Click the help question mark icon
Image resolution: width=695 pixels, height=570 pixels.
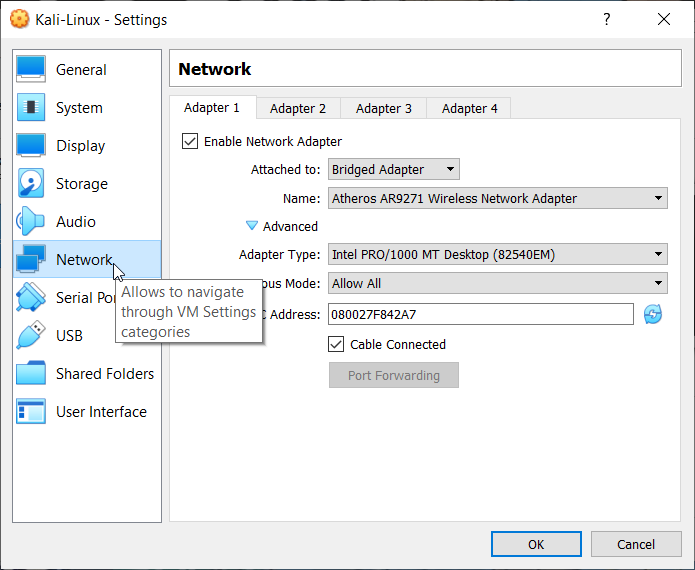click(x=606, y=19)
